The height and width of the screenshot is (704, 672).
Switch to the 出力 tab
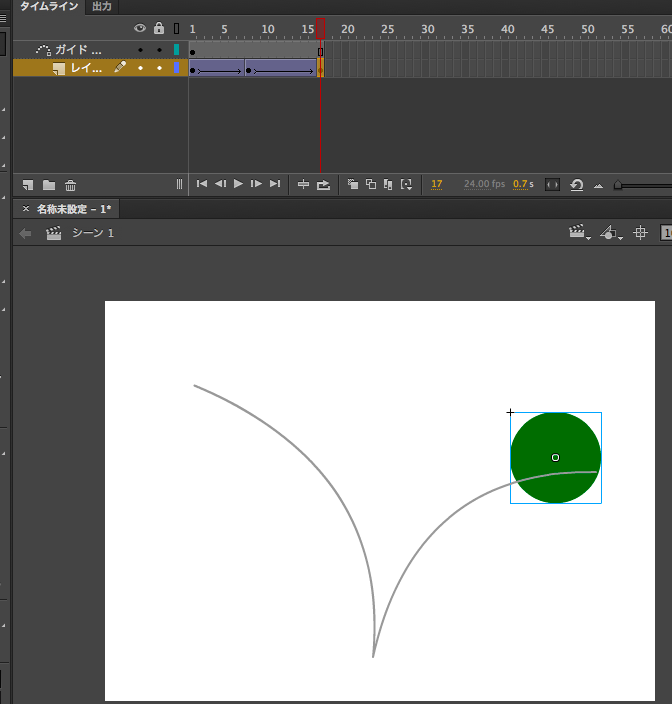tap(102, 6)
